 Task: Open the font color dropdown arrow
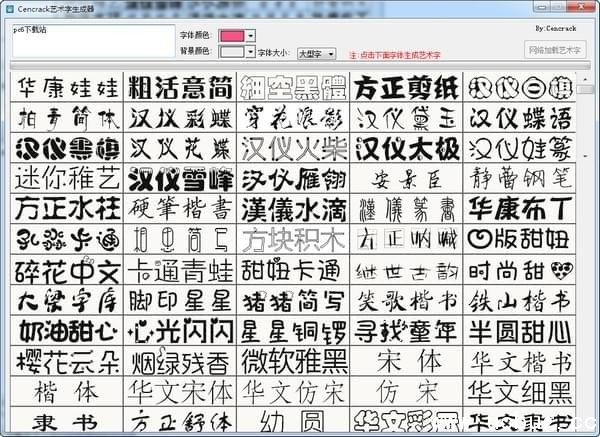coord(250,36)
